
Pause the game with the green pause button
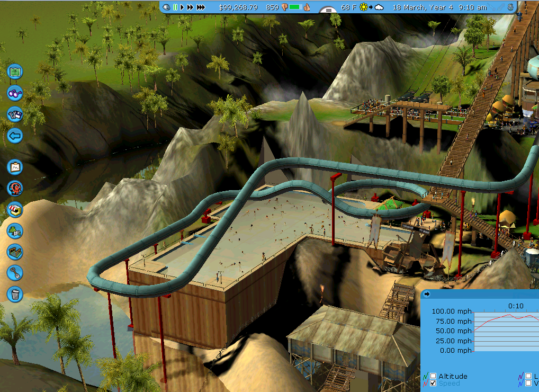click(175, 7)
